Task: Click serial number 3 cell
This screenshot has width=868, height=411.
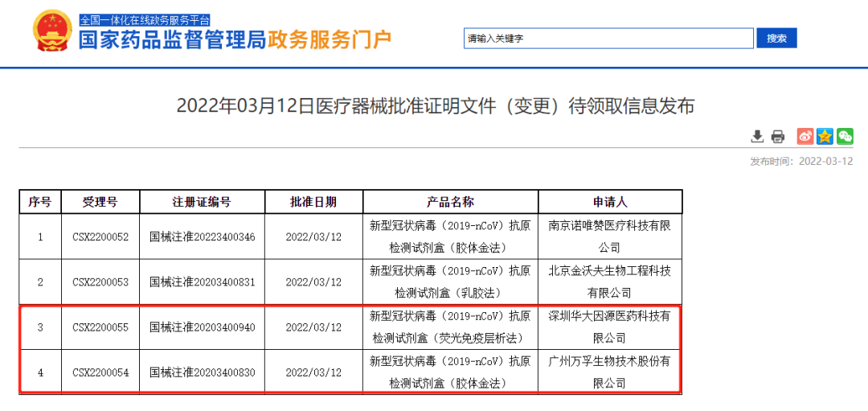Action: [x=40, y=327]
